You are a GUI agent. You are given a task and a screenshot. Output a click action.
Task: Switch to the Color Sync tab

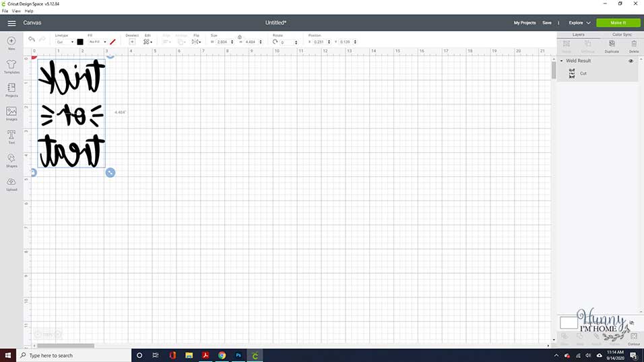(x=622, y=35)
